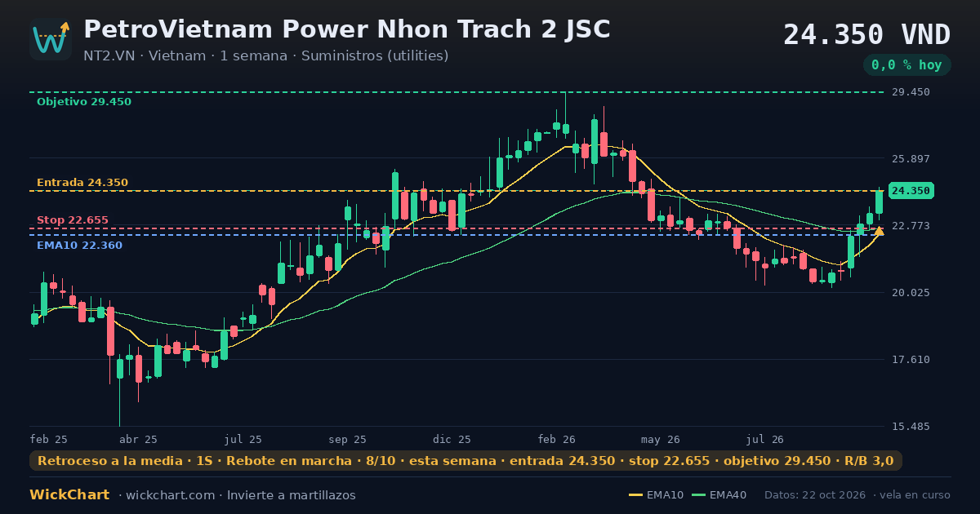Click the feb 25 date axis label
This screenshot has width=980, height=514.
point(49,439)
